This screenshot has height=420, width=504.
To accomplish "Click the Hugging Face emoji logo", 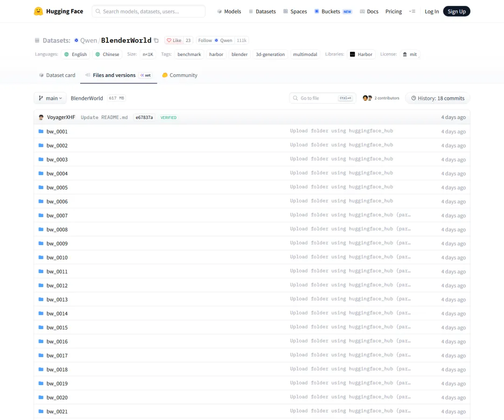I will (38, 12).
